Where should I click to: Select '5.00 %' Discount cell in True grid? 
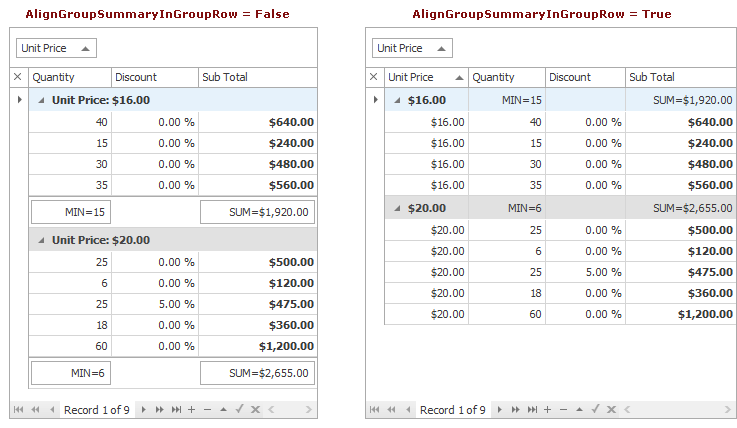pos(585,272)
